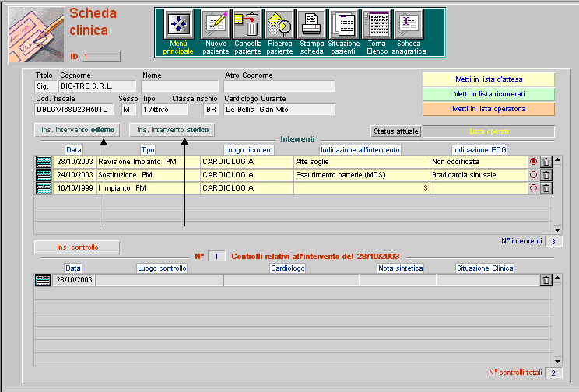Click scroll down arrow of interventi list
This screenshot has width=579, height=392.
coord(557,230)
